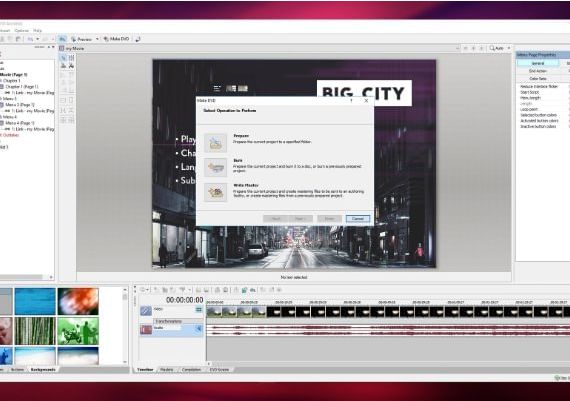The width and height of the screenshot is (570, 401).
Task: Select my Movie (Page 1) in project tree
Action: 13,75
